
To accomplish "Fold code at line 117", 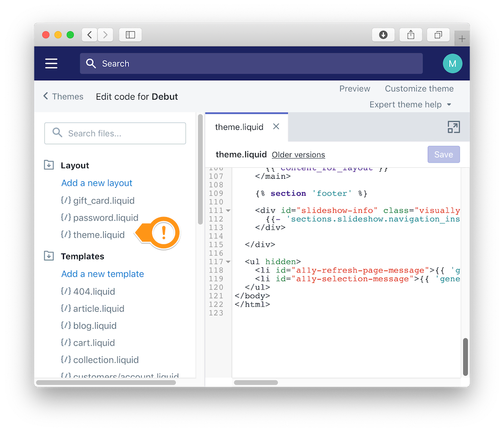I will click(228, 262).
